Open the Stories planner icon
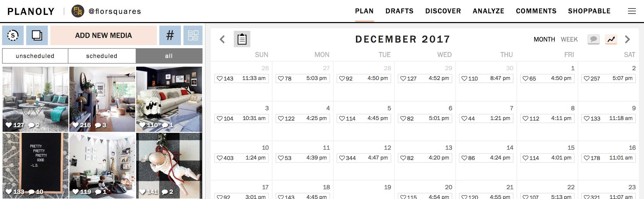Image resolution: width=644 pixels, height=199 pixels. tap(13, 35)
